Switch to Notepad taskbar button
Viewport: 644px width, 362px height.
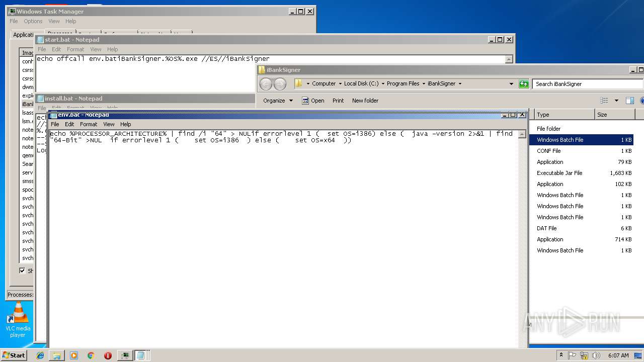pos(141,355)
